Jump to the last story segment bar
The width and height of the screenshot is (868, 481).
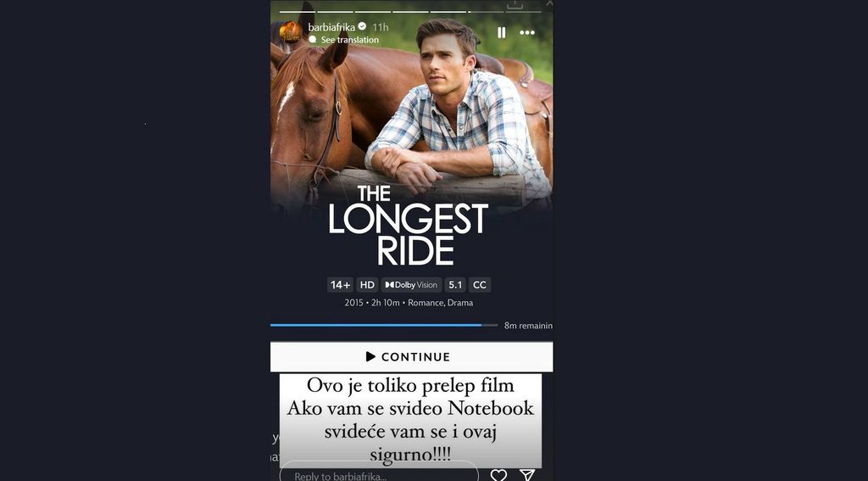point(523,11)
